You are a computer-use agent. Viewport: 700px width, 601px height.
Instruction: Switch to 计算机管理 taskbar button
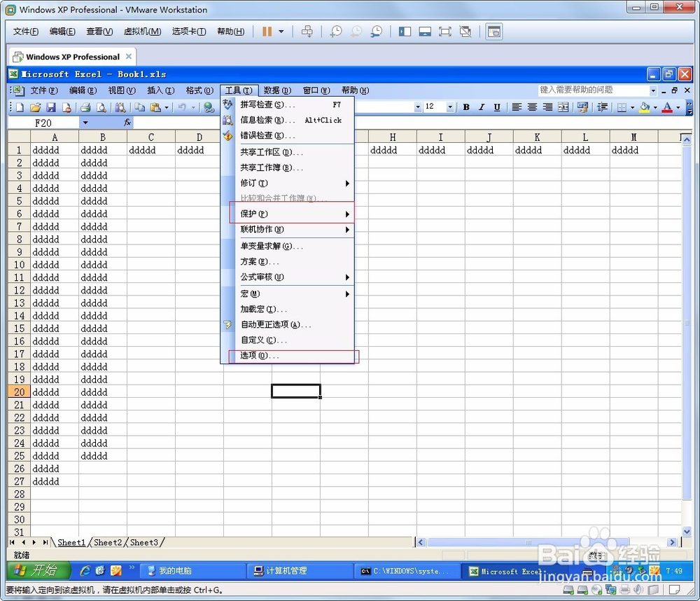[x=300, y=571]
